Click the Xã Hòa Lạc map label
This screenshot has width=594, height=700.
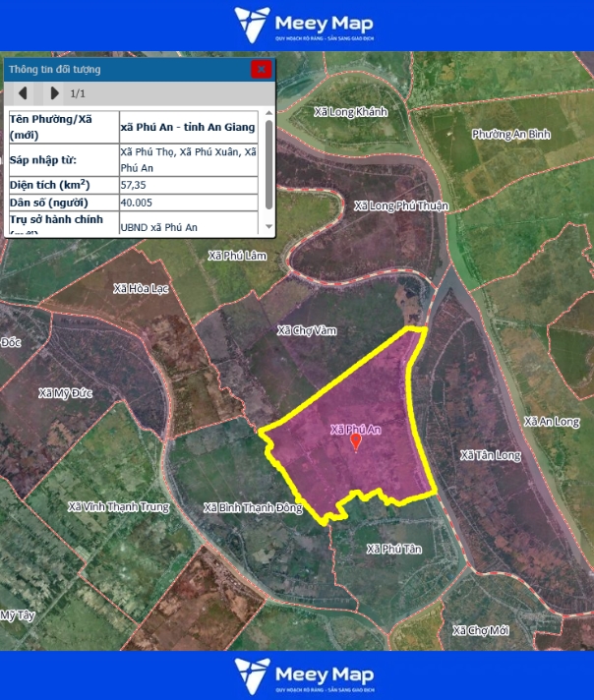point(143,289)
